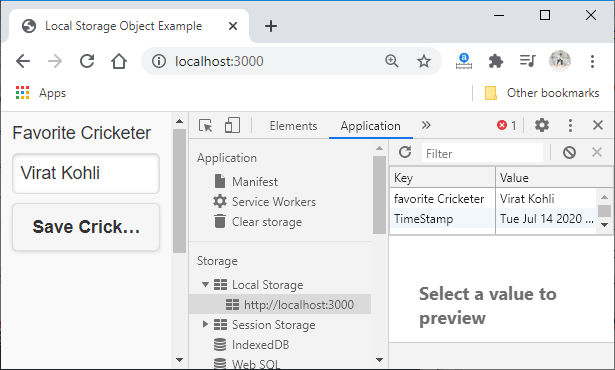Select the http://localhost:3000 storage entry
Viewport: 615px width, 370px height.
(280, 304)
